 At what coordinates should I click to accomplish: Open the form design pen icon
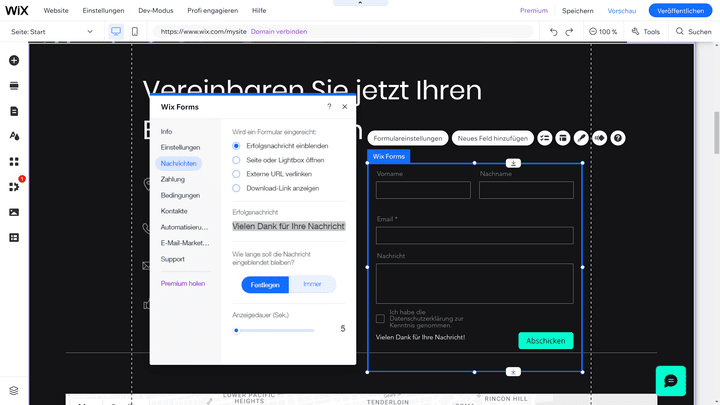tap(581, 138)
